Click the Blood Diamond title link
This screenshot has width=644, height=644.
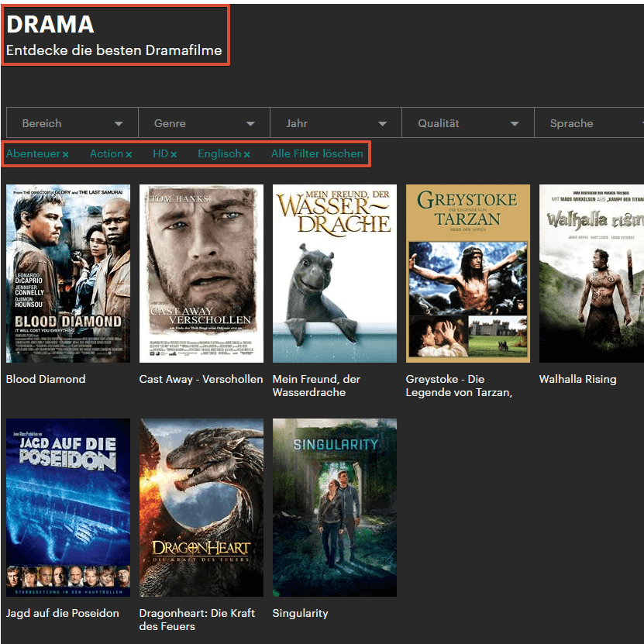coord(46,379)
